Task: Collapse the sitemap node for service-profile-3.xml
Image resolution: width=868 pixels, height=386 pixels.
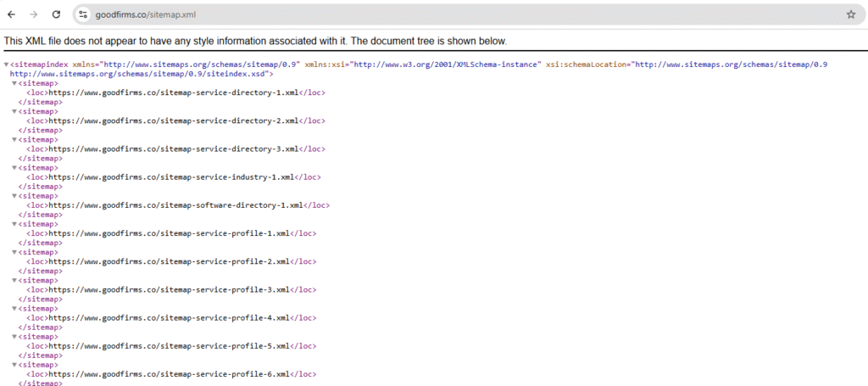Action: [14, 281]
